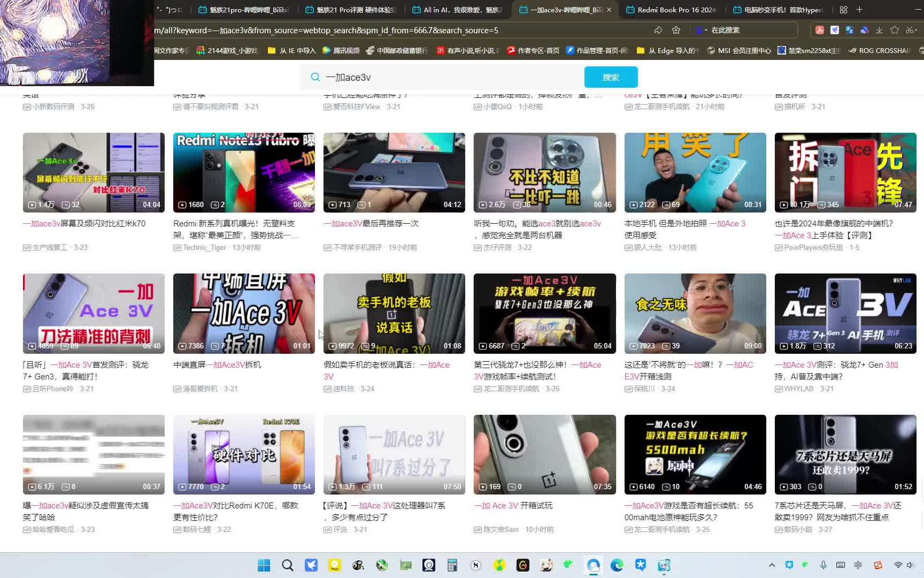Open video title 中端直屏一加Ace3v拆机
The height and width of the screenshot is (578, 924).
(x=217, y=365)
